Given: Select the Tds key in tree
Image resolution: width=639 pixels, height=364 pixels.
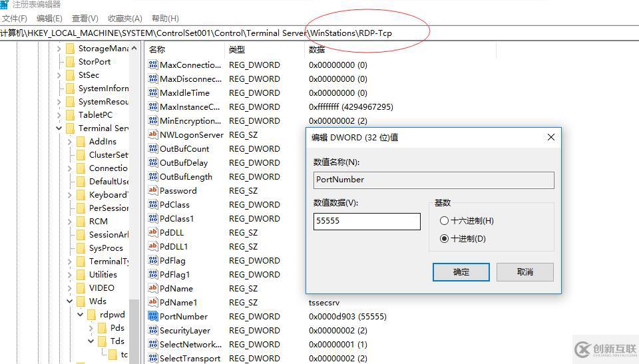Looking at the screenshot, I should coord(117,341).
